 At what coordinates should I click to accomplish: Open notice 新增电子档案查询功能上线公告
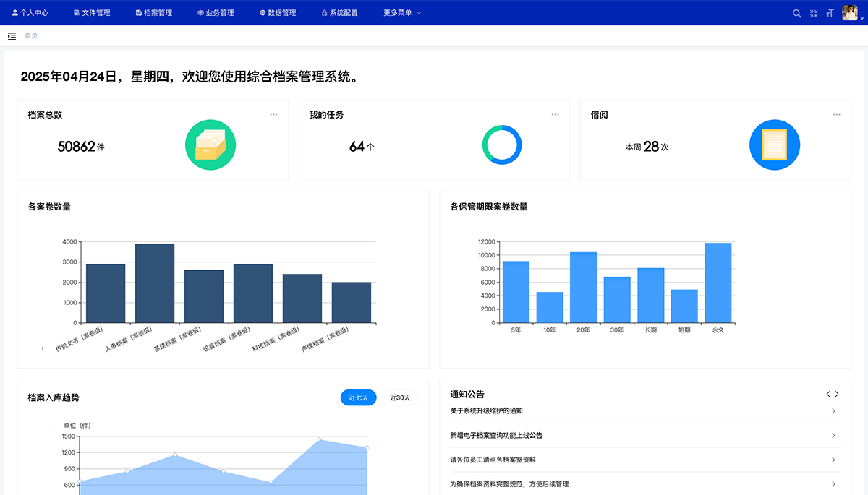[x=496, y=436]
